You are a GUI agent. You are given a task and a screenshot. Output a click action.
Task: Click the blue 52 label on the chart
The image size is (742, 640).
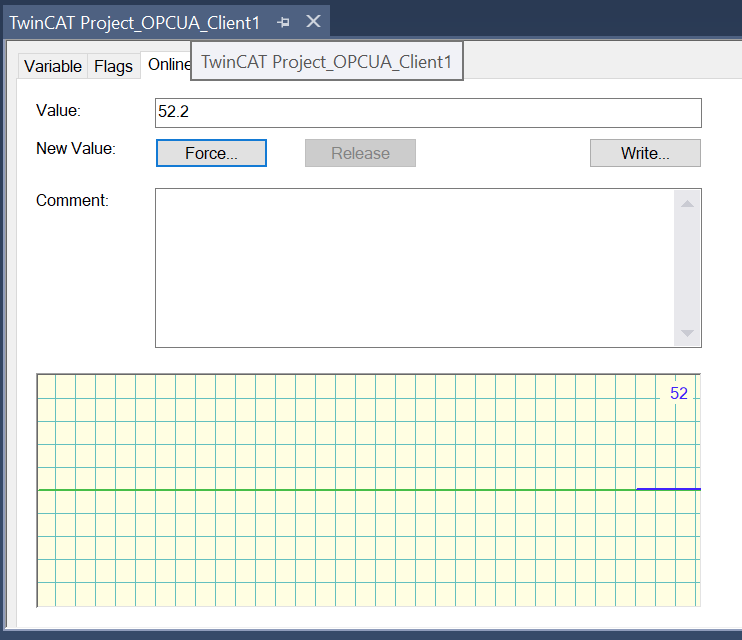tap(679, 393)
